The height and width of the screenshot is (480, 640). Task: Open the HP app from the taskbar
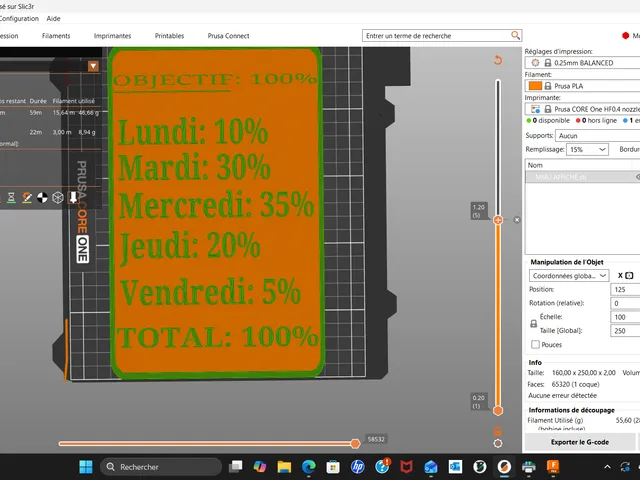coord(358,467)
